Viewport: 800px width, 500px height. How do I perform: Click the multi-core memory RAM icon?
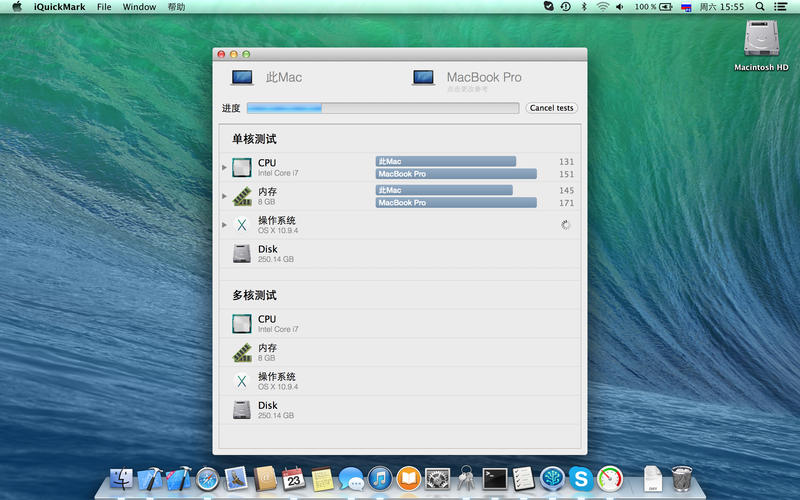point(242,353)
